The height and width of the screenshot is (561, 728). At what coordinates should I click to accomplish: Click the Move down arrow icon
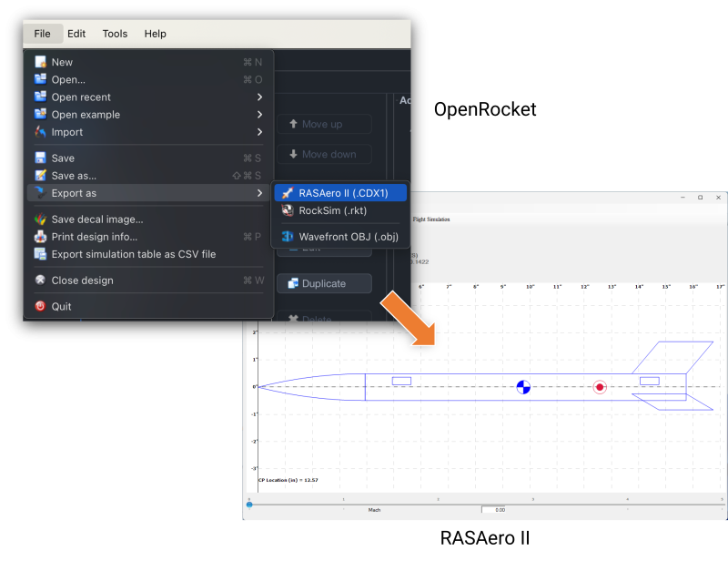(x=293, y=154)
